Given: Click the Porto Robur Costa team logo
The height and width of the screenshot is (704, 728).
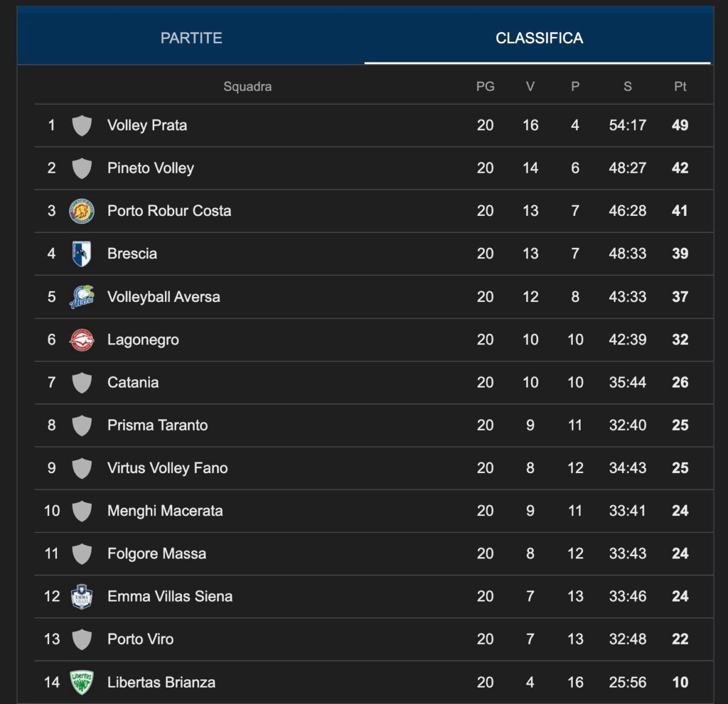Looking at the screenshot, I should click(82, 211).
